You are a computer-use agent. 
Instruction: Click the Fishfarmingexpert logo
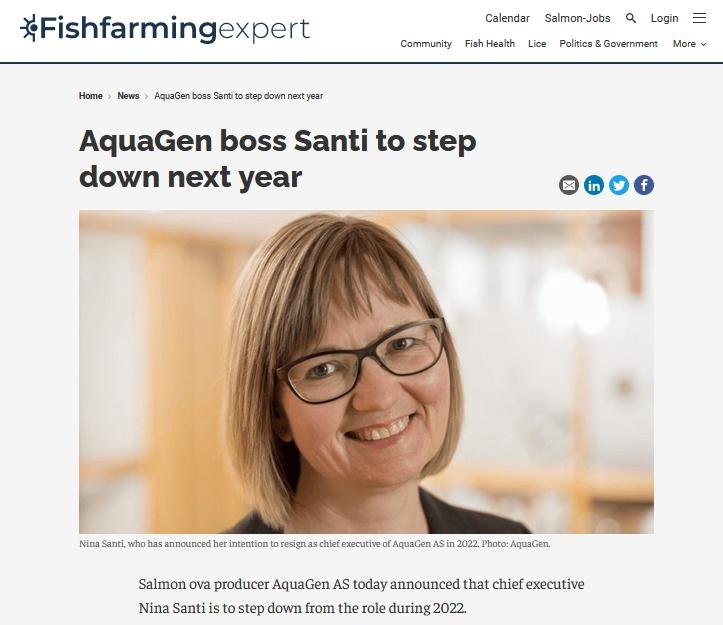tap(165, 28)
